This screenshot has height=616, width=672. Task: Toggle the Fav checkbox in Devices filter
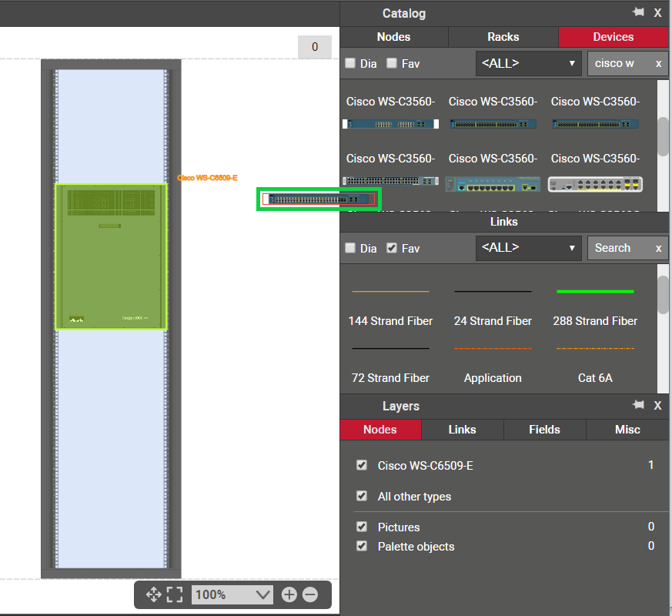[392, 63]
